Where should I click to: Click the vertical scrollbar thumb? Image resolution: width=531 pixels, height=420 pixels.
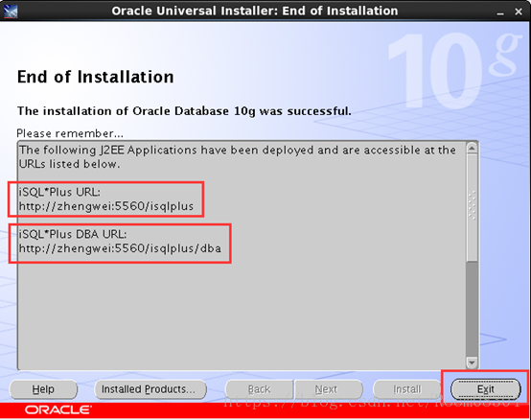(x=472, y=208)
